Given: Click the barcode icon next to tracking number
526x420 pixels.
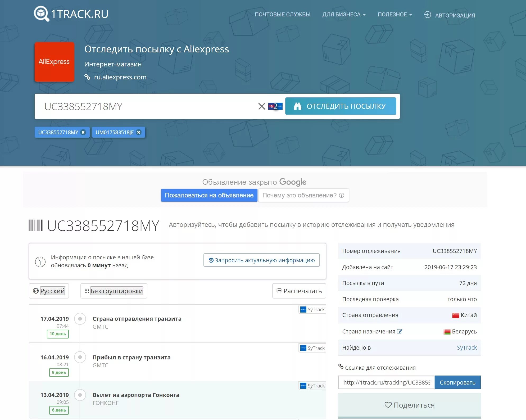Looking at the screenshot, I should [x=36, y=225].
